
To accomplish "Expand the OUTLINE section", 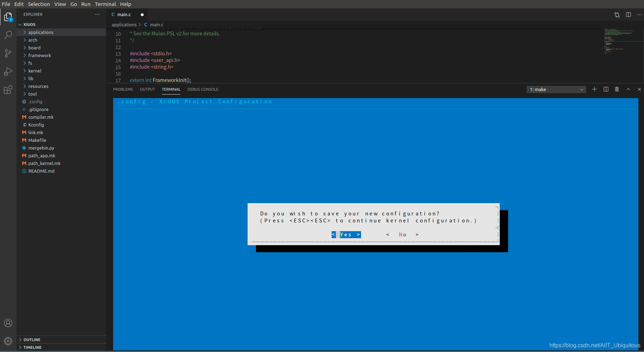I will click(x=32, y=340).
